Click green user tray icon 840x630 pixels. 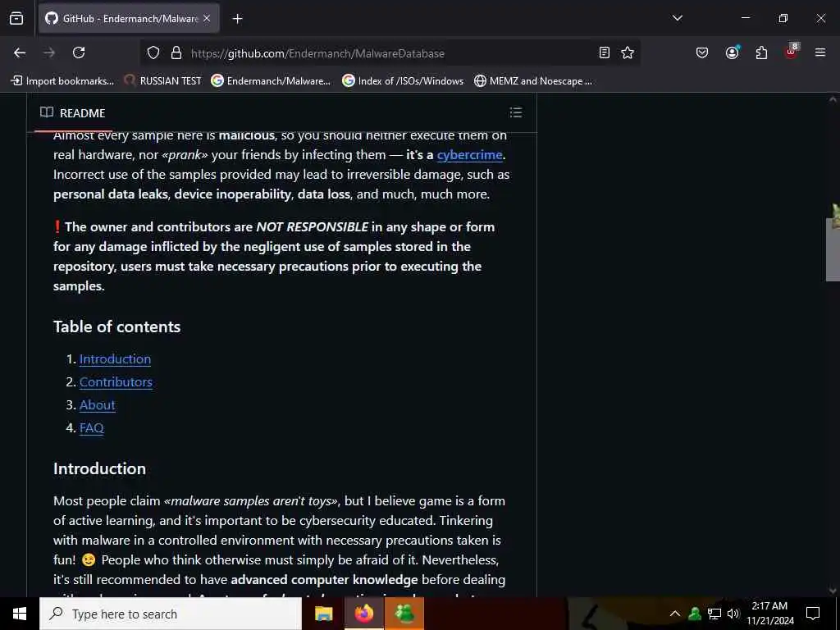[695, 614]
